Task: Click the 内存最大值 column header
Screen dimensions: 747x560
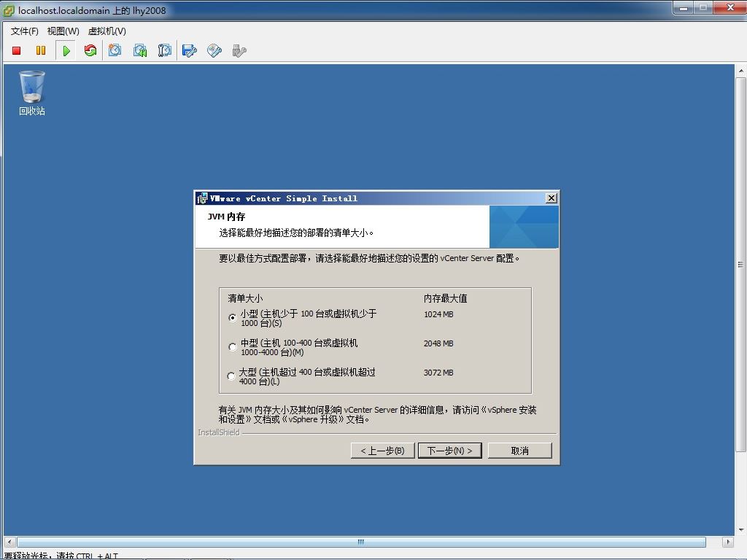Action: [446, 298]
